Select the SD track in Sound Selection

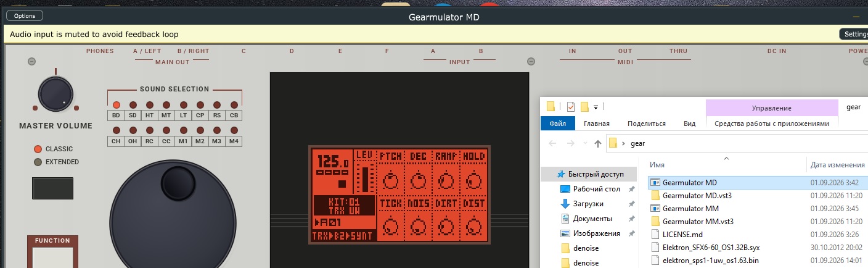pyautogui.click(x=133, y=115)
